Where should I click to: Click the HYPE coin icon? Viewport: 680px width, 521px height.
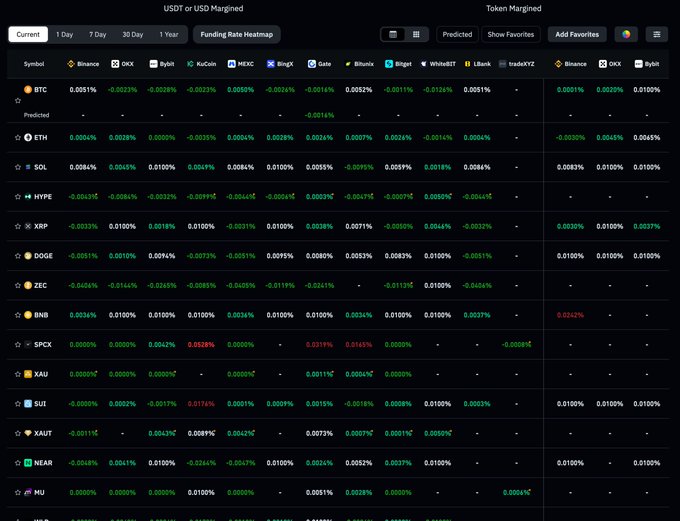(28, 197)
